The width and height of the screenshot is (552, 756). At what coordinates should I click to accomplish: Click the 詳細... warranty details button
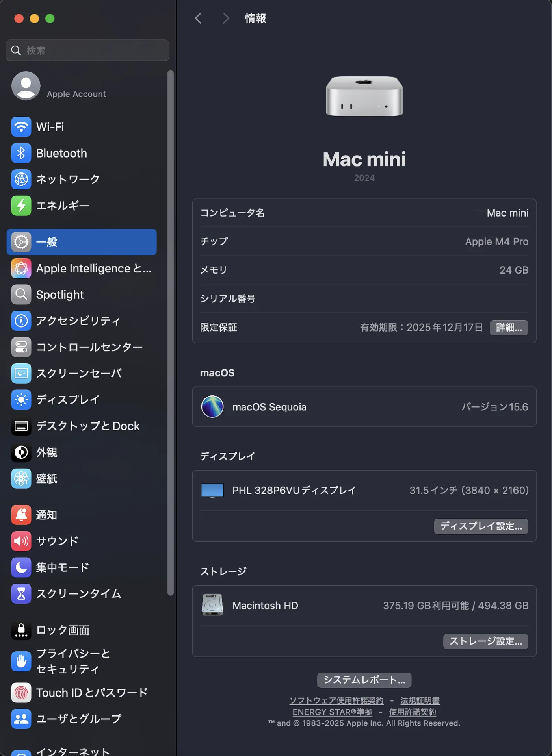(509, 328)
